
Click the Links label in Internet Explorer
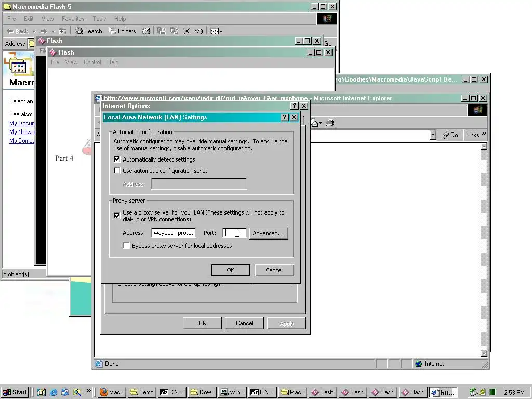tap(472, 135)
